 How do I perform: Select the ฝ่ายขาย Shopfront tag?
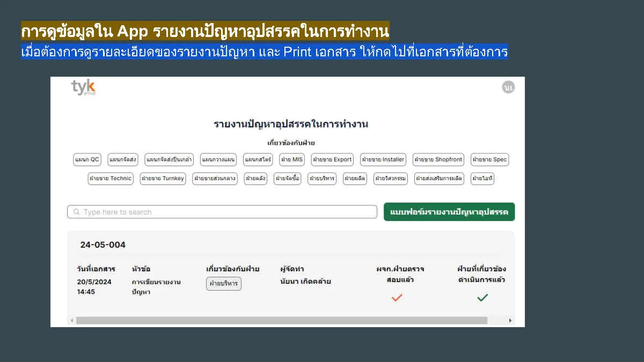pyautogui.click(x=438, y=159)
